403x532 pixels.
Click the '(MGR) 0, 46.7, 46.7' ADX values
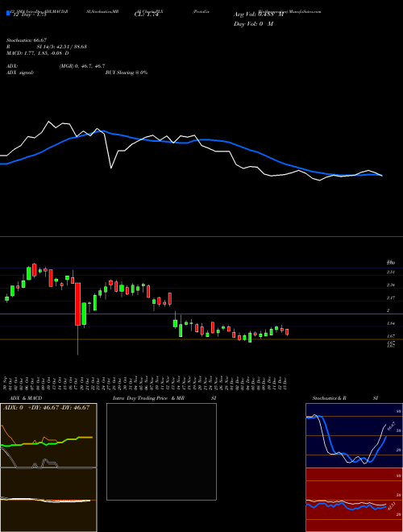point(82,66)
